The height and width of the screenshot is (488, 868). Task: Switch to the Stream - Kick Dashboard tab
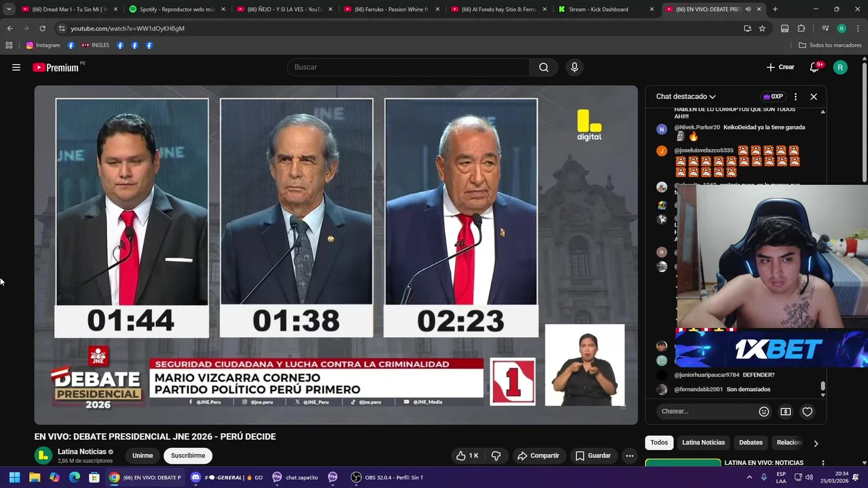pyautogui.click(x=606, y=9)
